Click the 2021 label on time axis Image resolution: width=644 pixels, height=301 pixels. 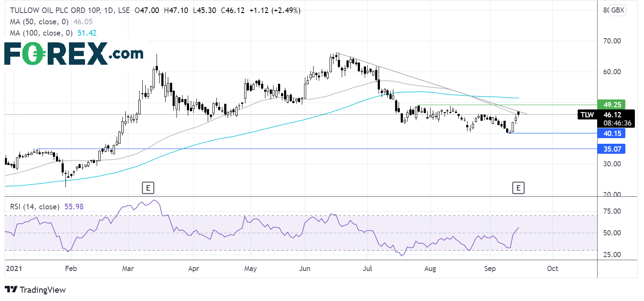click(14, 268)
